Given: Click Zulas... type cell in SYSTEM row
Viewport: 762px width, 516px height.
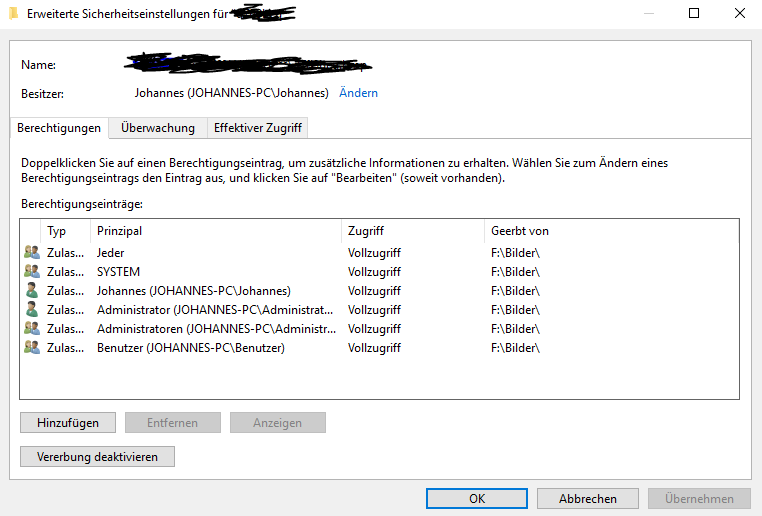Looking at the screenshot, I should pos(65,272).
